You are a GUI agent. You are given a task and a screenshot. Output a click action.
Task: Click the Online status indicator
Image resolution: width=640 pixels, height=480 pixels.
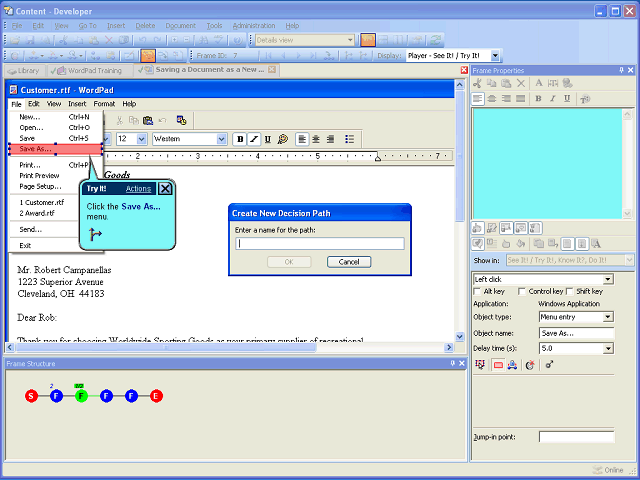608,470
